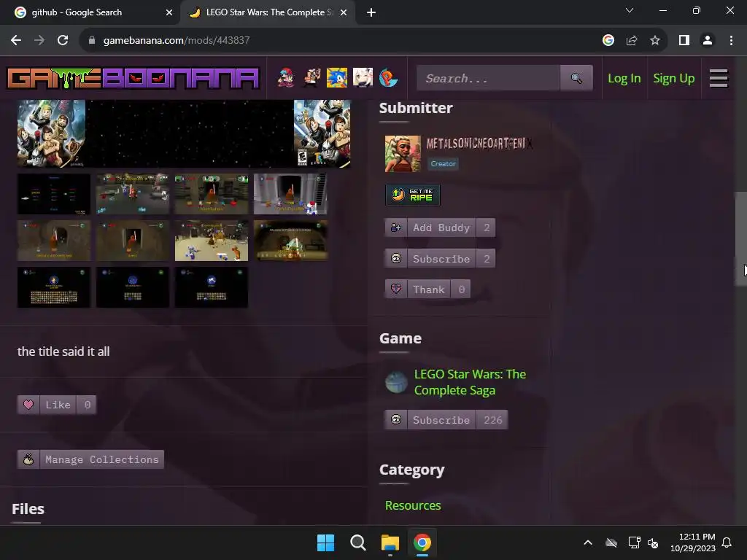747x560 pixels.
Task: Open the third thumbnail in third row
Action: (212, 287)
